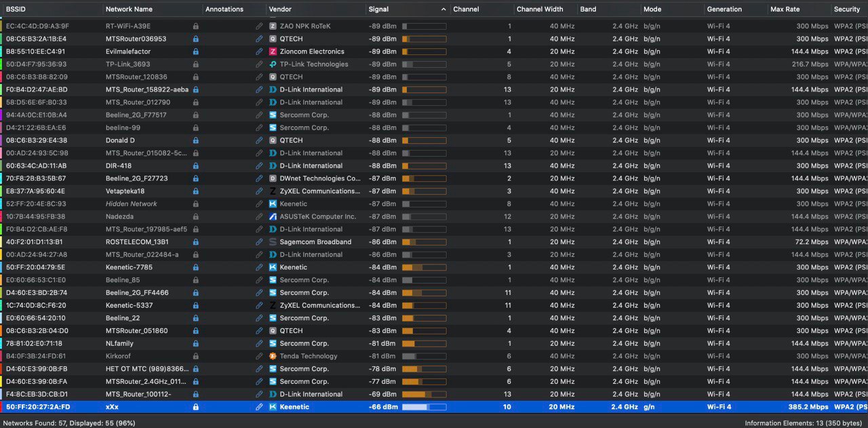
Task: Click the ZAO NPK RoTeK vendor icon
Action: click(273, 26)
